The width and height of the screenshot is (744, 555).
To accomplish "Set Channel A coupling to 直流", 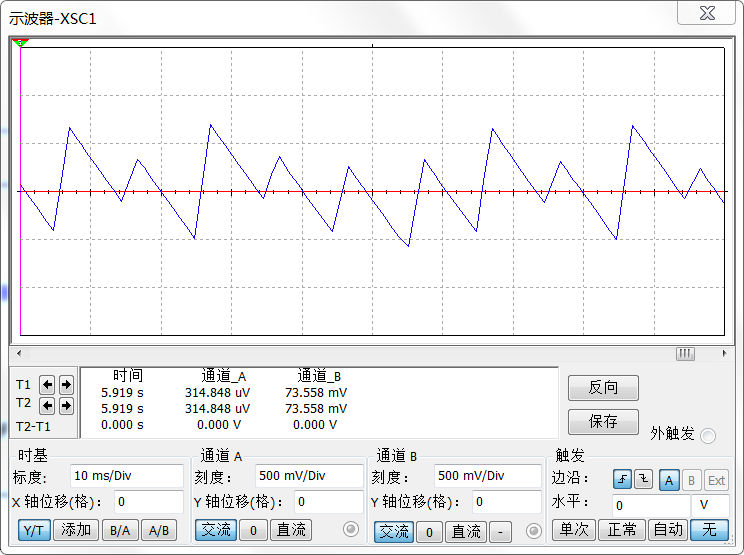I will pos(291,530).
